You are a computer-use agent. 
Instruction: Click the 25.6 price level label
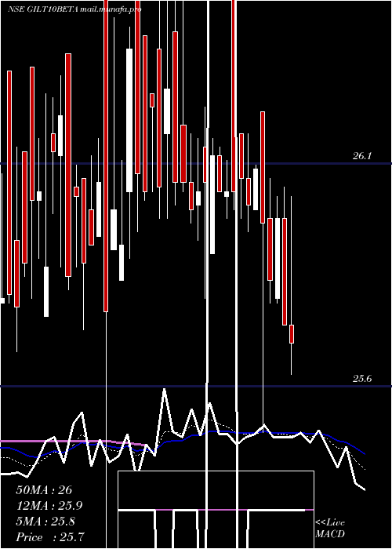point(361,379)
